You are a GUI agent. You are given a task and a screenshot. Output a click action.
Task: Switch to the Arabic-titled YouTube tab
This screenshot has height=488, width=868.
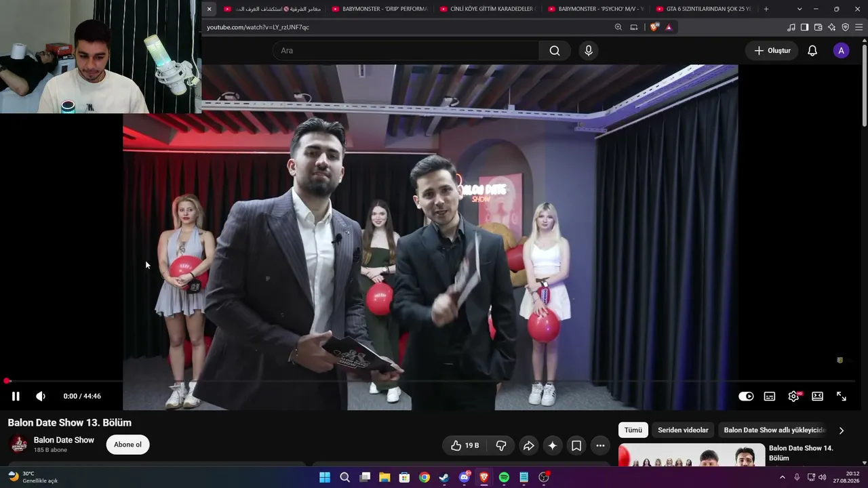272,9
